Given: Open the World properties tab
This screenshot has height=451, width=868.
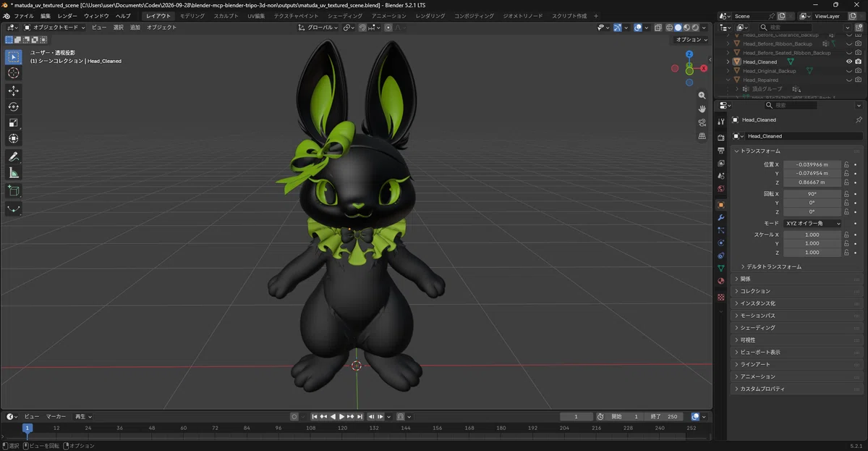Looking at the screenshot, I should pos(721,189).
